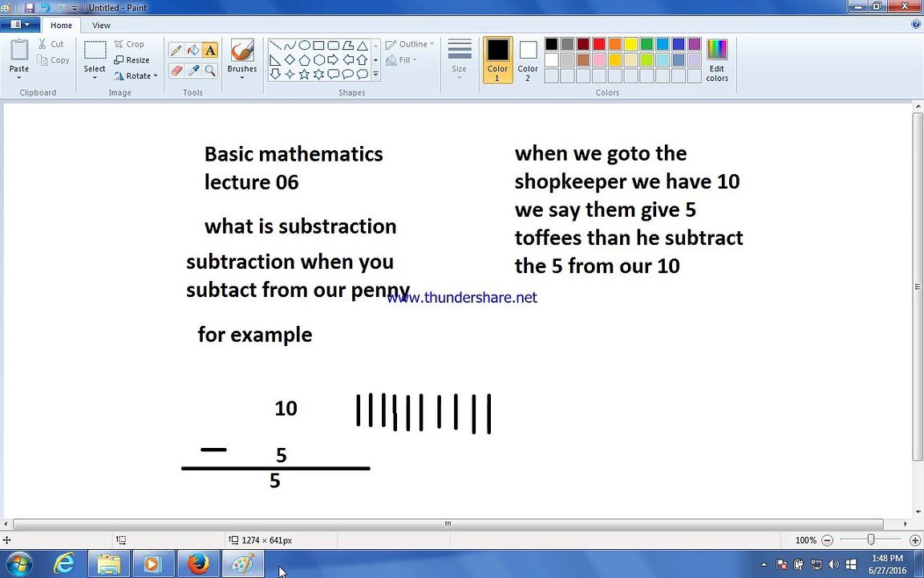Image resolution: width=924 pixels, height=578 pixels.
Task: Choose the Five-point star shape
Action: pyautogui.click(x=304, y=74)
